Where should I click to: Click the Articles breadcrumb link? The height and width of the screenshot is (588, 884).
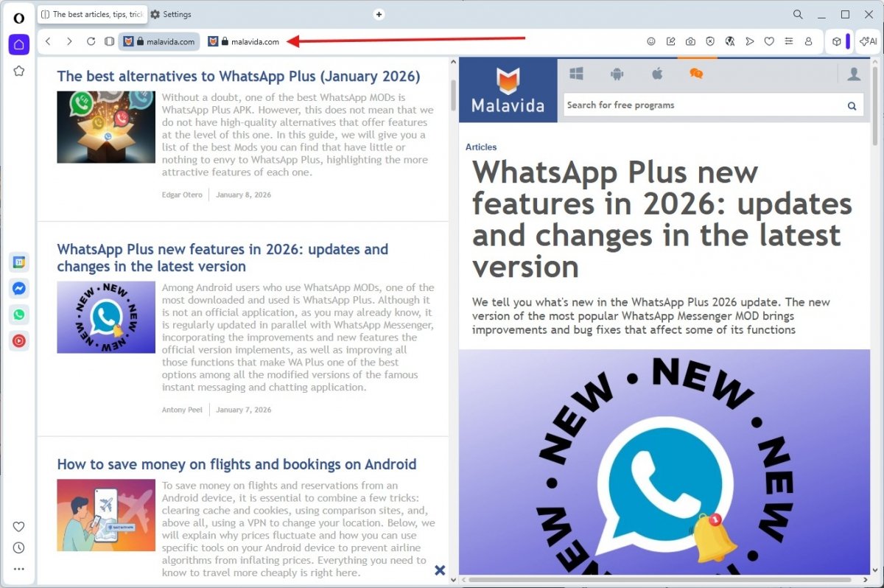[x=481, y=147]
